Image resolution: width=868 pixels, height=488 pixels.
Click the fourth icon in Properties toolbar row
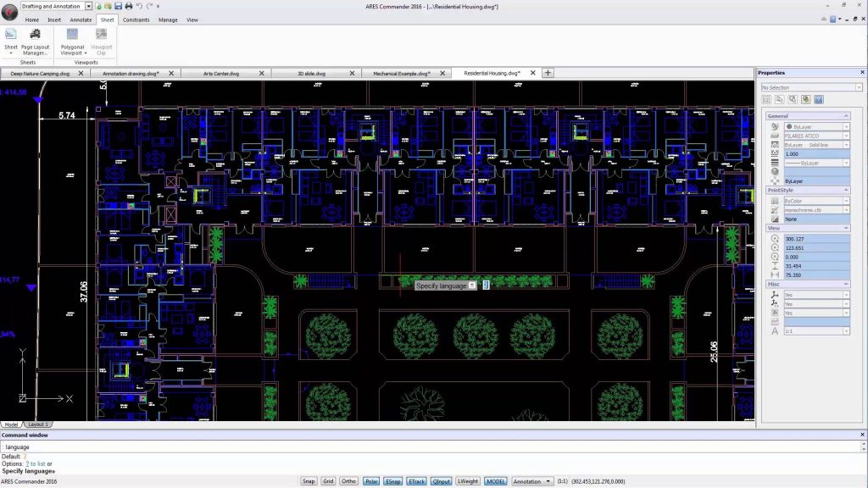806,100
